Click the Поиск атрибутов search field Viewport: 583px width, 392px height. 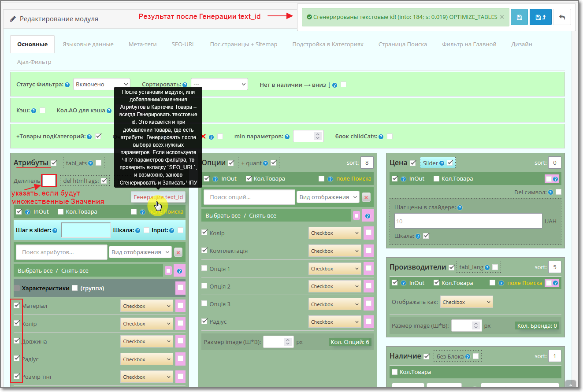pos(62,252)
